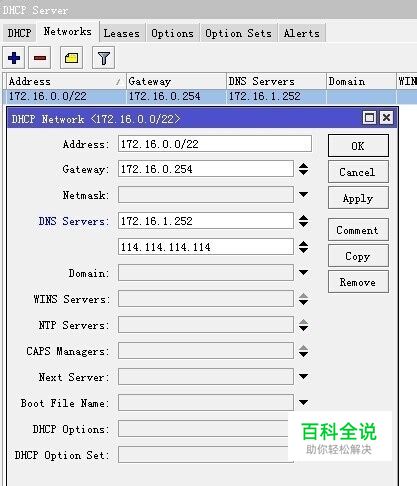
Task: Maximize the DHCP Network dialog
Action: (x=369, y=118)
